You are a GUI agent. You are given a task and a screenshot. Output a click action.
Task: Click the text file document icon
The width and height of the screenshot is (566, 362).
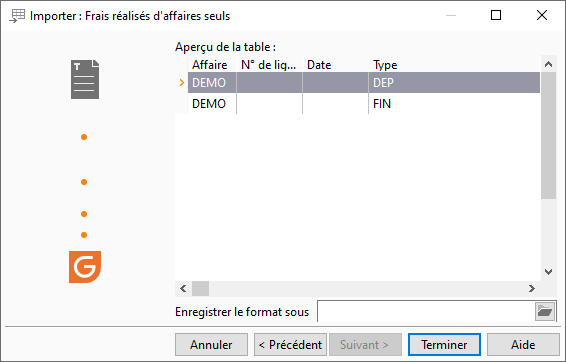(85, 79)
